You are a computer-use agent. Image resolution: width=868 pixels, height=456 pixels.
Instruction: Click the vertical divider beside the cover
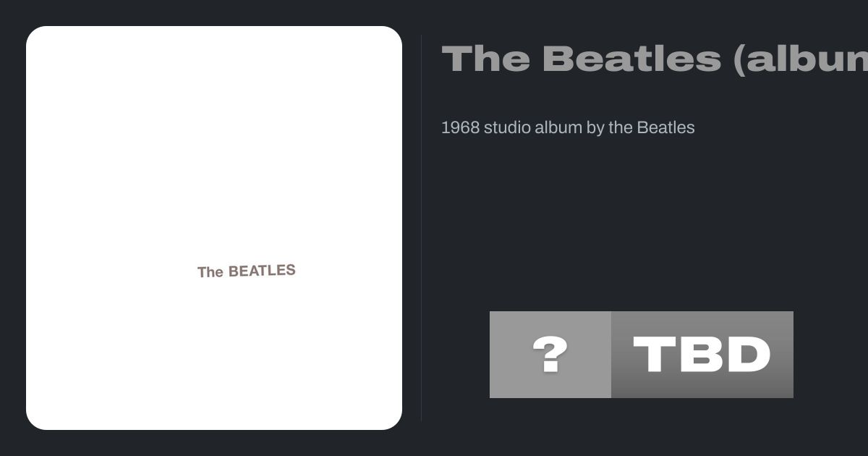(421, 228)
